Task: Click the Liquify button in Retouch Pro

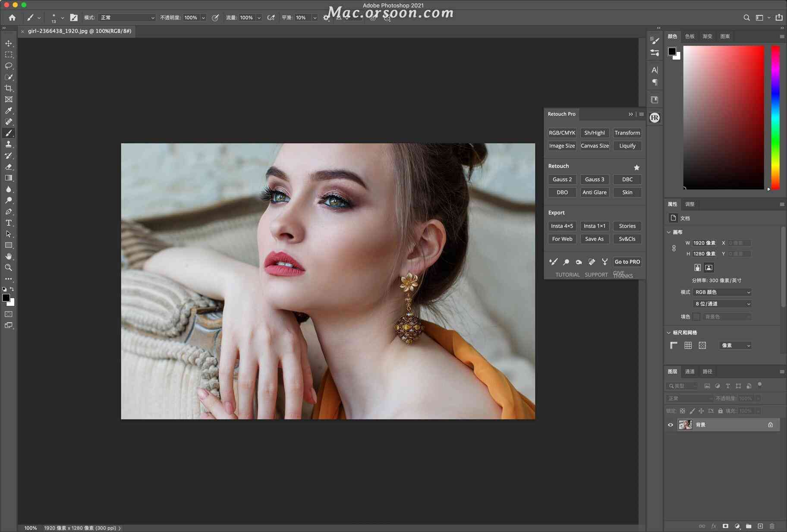Action: (627, 146)
